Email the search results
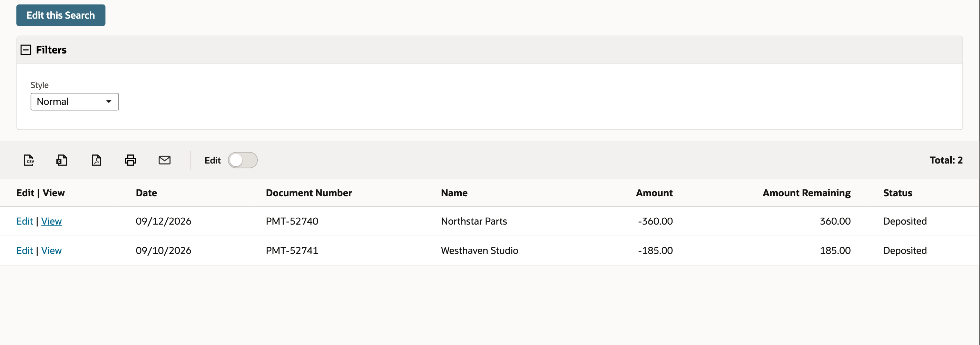980x345 pixels. click(x=164, y=160)
